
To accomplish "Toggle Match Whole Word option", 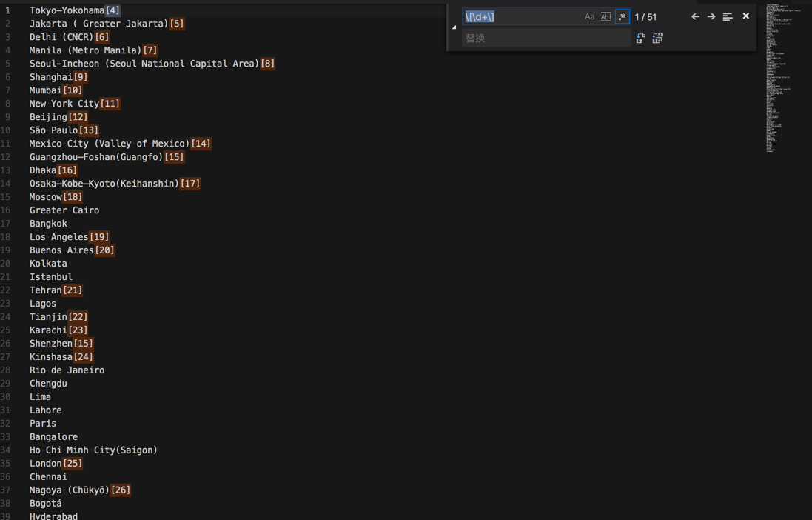I will 605,16.
